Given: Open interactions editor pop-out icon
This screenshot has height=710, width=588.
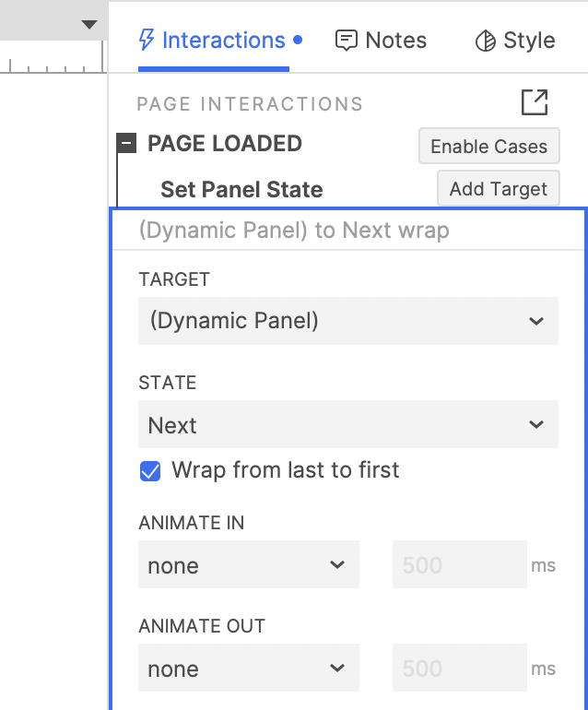Looking at the screenshot, I should point(535,102).
